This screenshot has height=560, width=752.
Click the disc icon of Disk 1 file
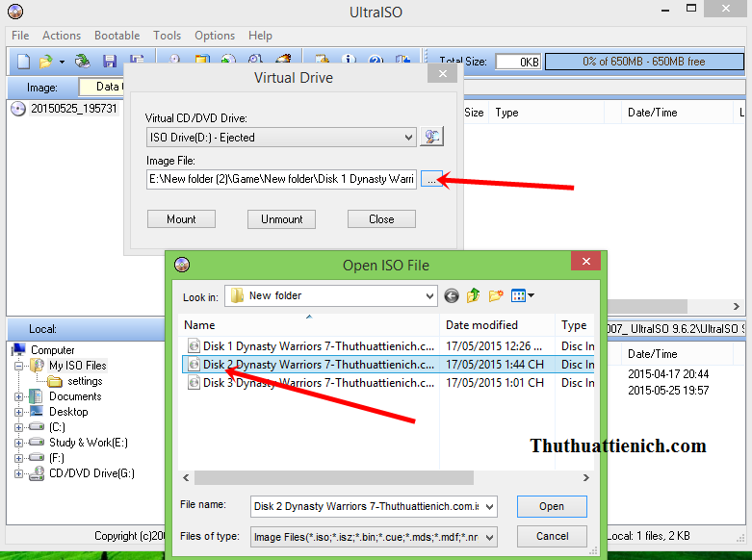pyautogui.click(x=194, y=345)
